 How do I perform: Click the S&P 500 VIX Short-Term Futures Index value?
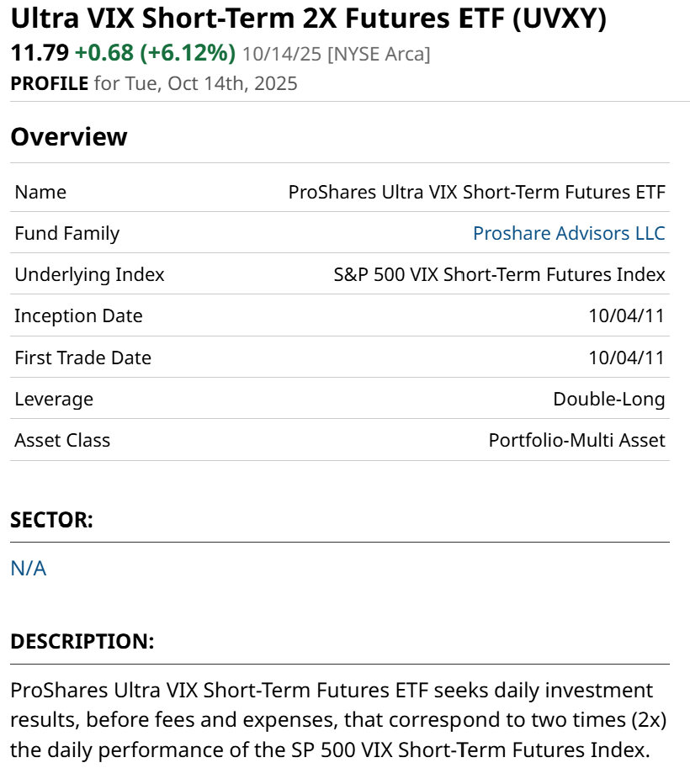(x=499, y=274)
